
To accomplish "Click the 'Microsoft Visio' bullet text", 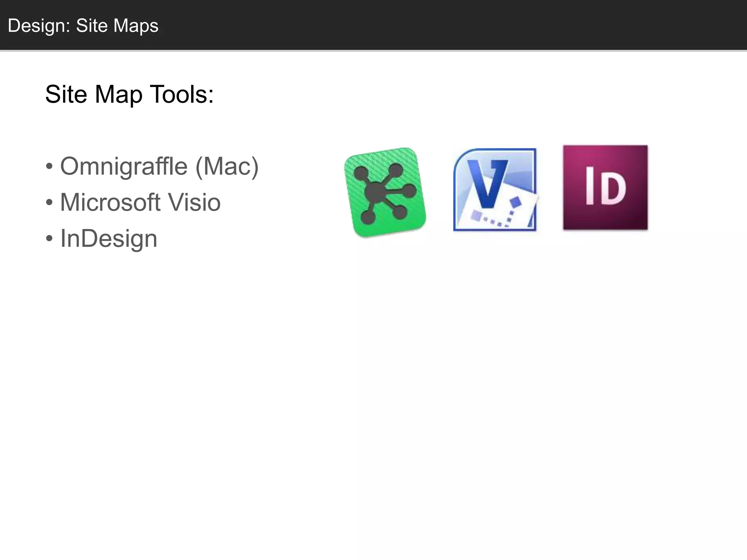I will point(140,202).
